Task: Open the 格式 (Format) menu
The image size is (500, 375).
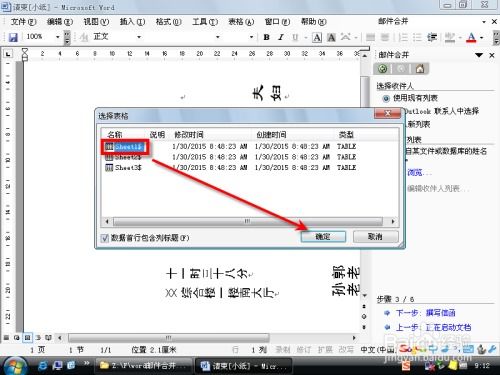Action: 168,22
